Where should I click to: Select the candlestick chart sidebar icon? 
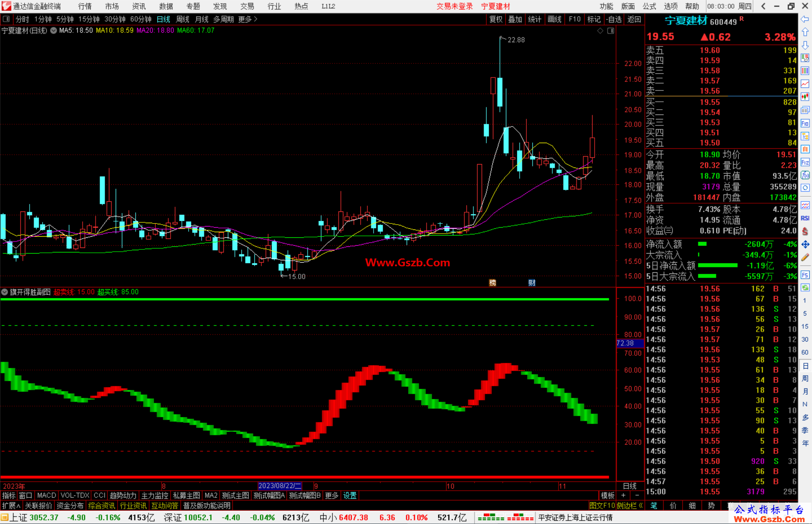pos(805,97)
